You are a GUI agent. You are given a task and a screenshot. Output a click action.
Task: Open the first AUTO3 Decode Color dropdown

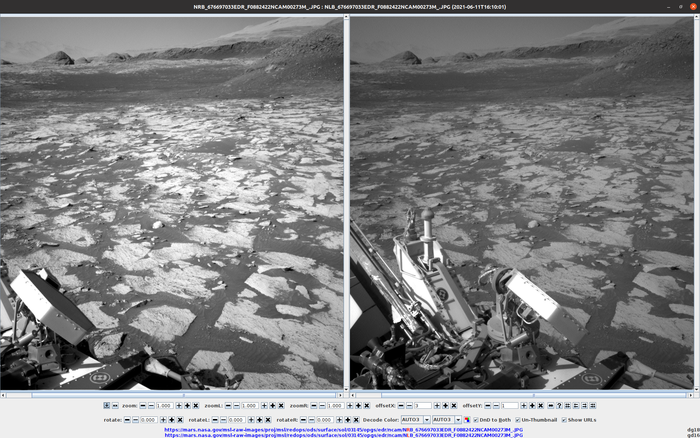pos(416,420)
